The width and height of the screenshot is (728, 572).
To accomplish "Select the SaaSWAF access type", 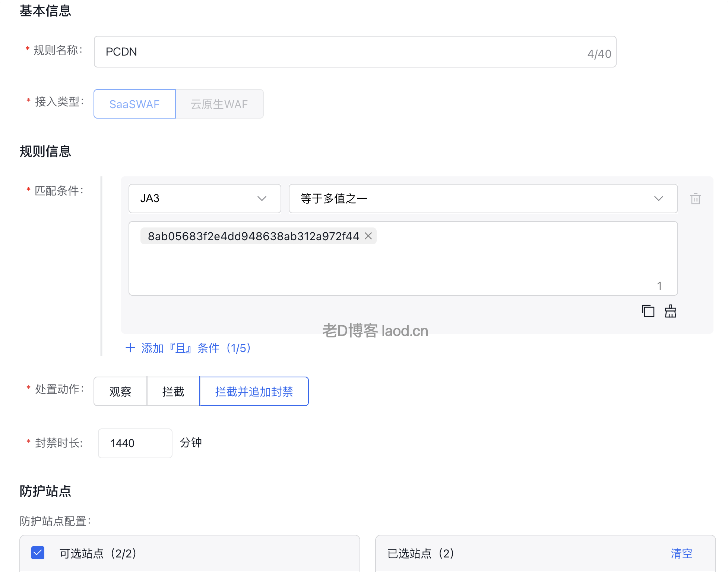I will [x=134, y=104].
